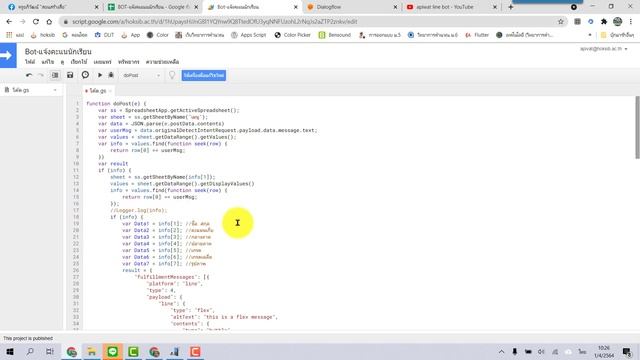Viewport: 640px width, 360px height.
Task: Open Task View on taskbar
Action: click(50, 351)
